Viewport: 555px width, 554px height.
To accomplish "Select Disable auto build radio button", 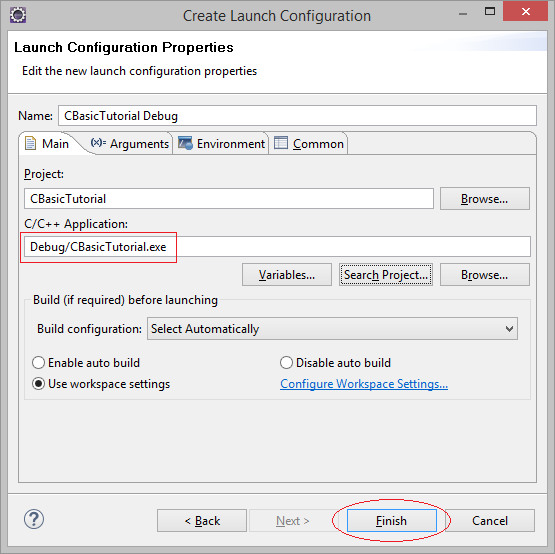I will tap(286, 363).
